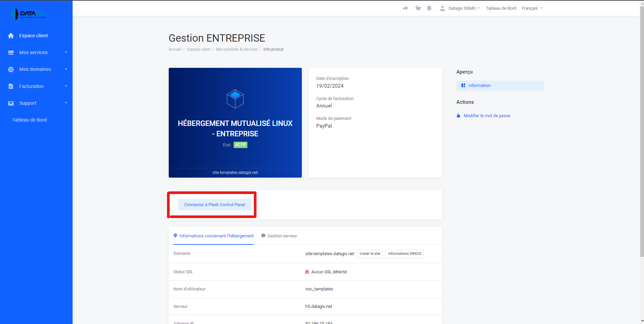Click the PayPal payment mode value

324,126
